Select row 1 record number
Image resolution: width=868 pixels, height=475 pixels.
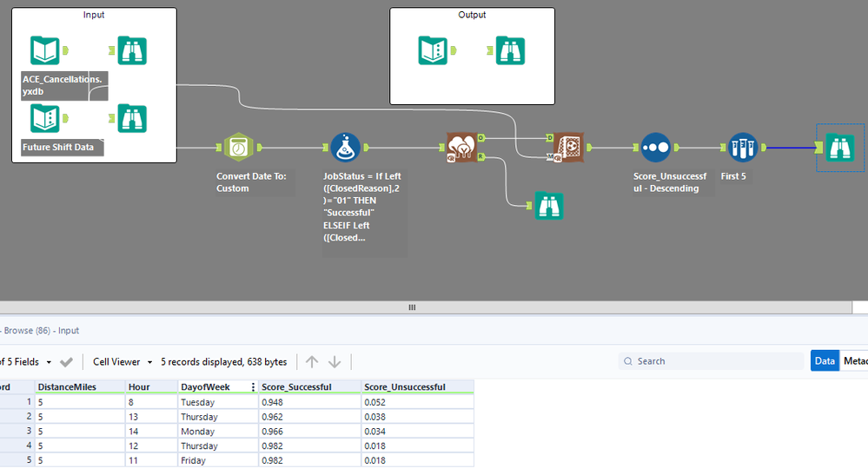(17, 402)
